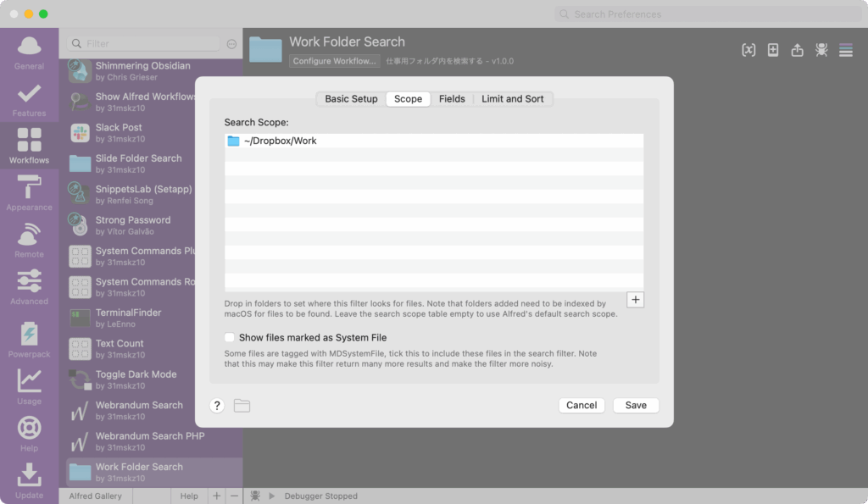Enable Show files marked as System File
Viewport: 868px width, 504px height.
coord(230,337)
